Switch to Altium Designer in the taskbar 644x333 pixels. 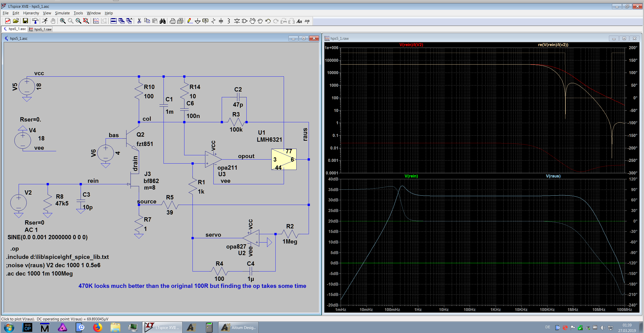click(x=238, y=327)
